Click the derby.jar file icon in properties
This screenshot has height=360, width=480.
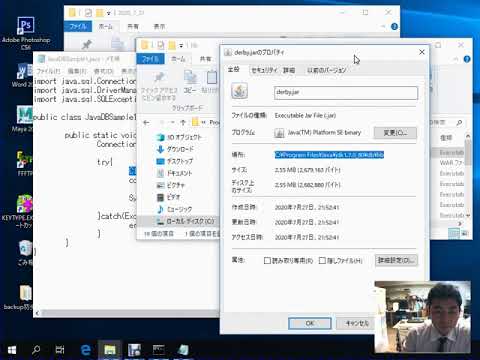click(x=239, y=91)
